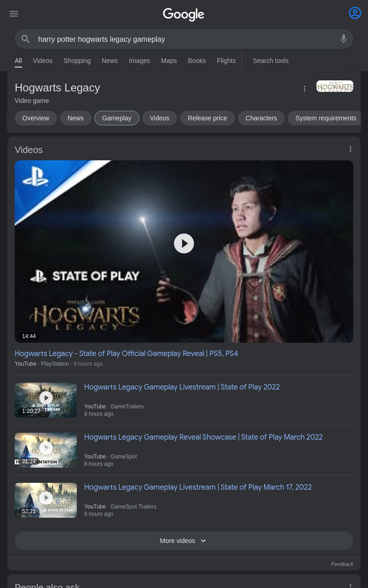This screenshot has height=588, width=368.
Task: Select the System requirements chip
Action: click(x=326, y=118)
